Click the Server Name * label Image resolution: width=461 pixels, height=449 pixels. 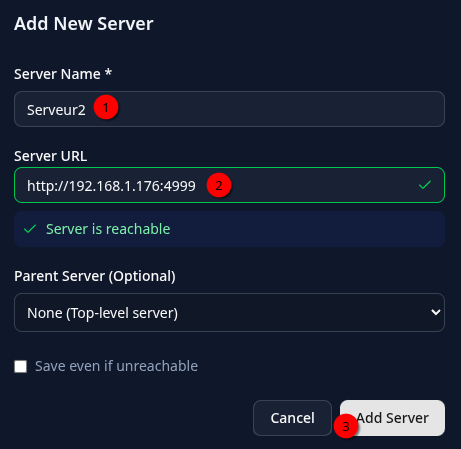[63, 74]
